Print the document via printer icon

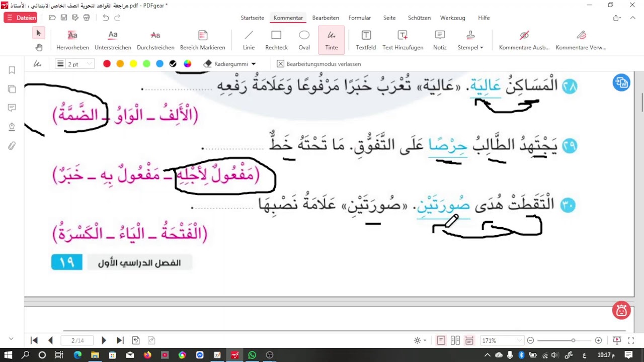(x=87, y=18)
